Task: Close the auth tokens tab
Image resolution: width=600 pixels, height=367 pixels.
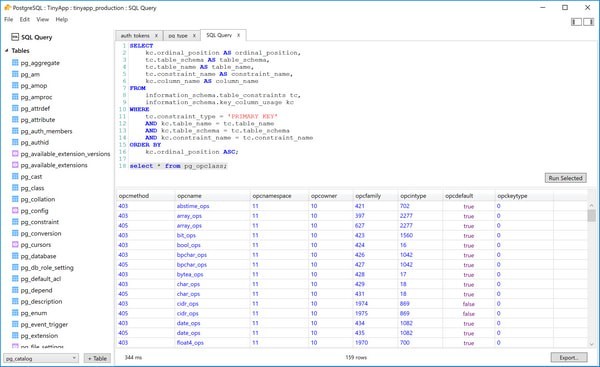Action: click(x=156, y=36)
